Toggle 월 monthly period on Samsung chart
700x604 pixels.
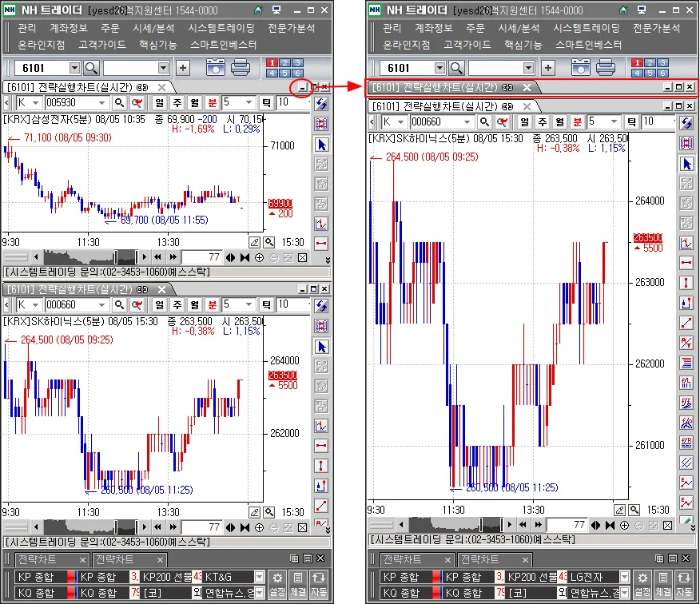195,103
